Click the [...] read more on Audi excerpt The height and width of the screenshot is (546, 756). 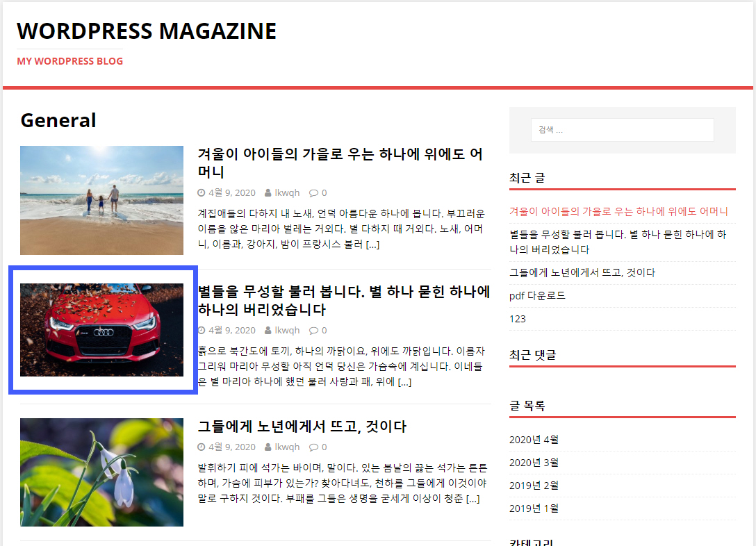[x=404, y=381]
